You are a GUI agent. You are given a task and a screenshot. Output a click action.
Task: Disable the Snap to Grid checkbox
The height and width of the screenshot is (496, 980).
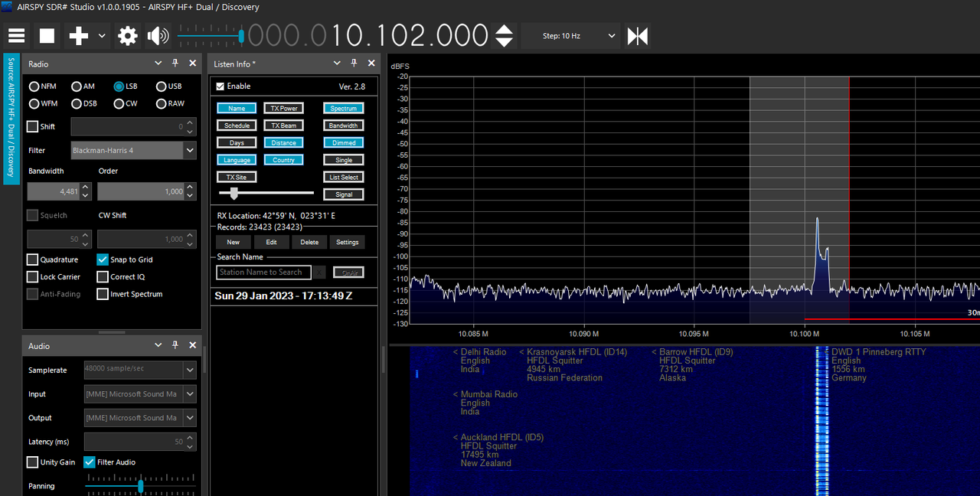103,259
